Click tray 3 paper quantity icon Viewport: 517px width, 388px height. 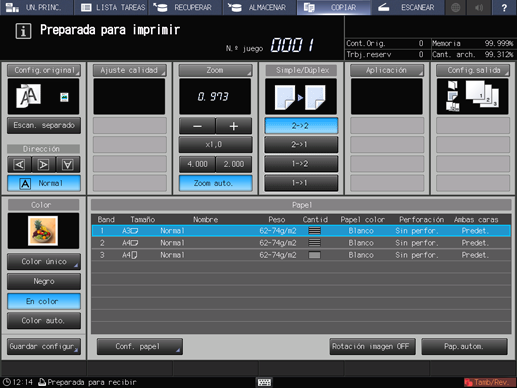pyautogui.click(x=314, y=255)
